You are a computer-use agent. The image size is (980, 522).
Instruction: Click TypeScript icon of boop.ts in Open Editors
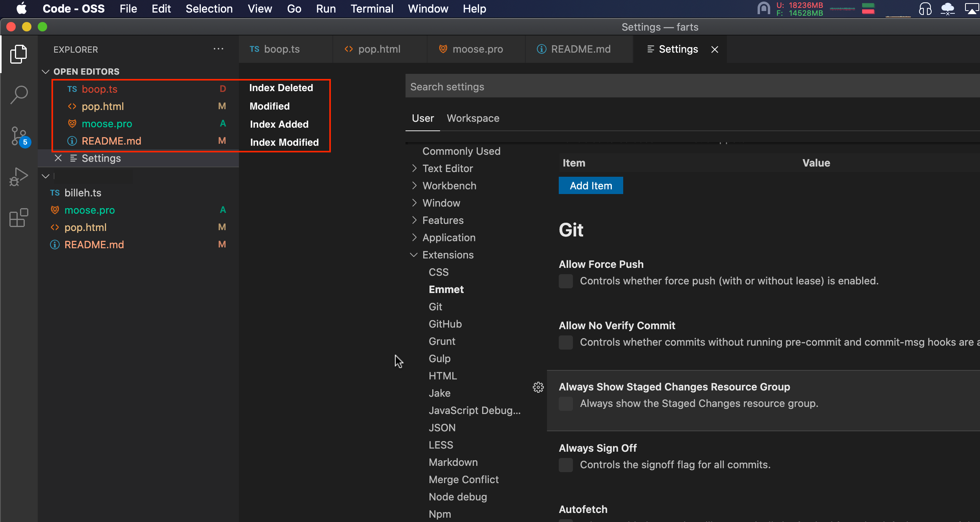tap(72, 89)
